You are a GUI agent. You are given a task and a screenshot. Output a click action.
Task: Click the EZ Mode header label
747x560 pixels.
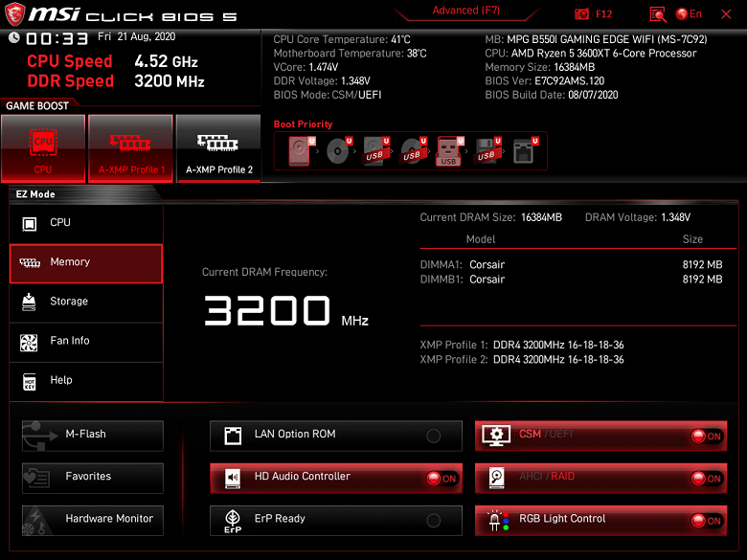click(35, 194)
